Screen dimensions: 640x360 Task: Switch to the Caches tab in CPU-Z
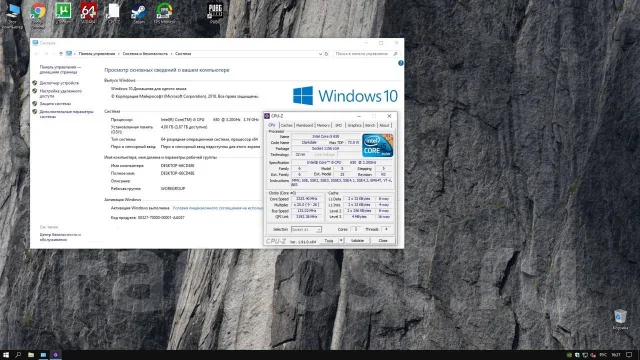click(287, 125)
